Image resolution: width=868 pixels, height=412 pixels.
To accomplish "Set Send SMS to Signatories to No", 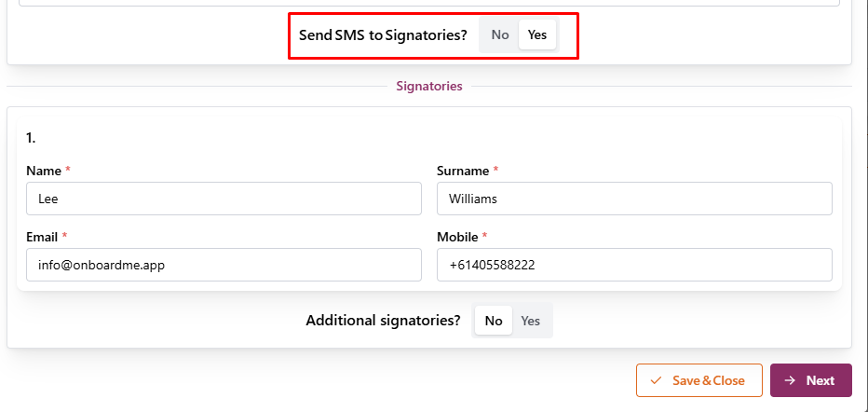I will pos(500,34).
